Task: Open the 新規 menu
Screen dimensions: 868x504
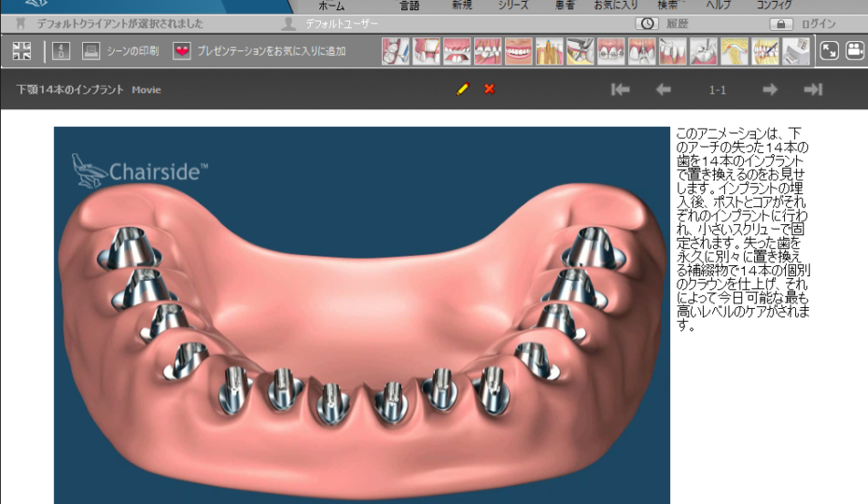Action: click(x=462, y=6)
